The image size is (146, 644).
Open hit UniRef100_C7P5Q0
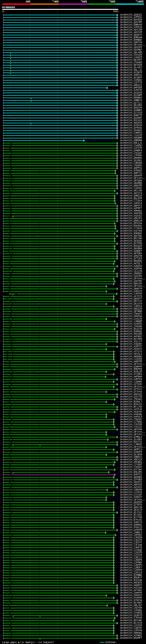131,156
